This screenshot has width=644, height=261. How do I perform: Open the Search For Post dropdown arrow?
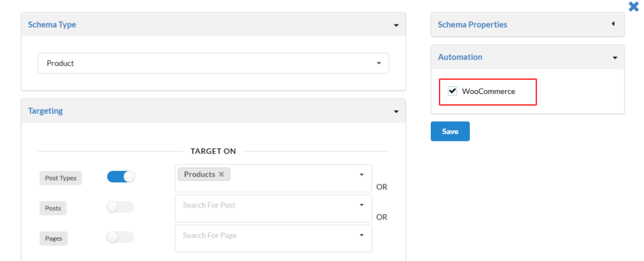point(362,204)
